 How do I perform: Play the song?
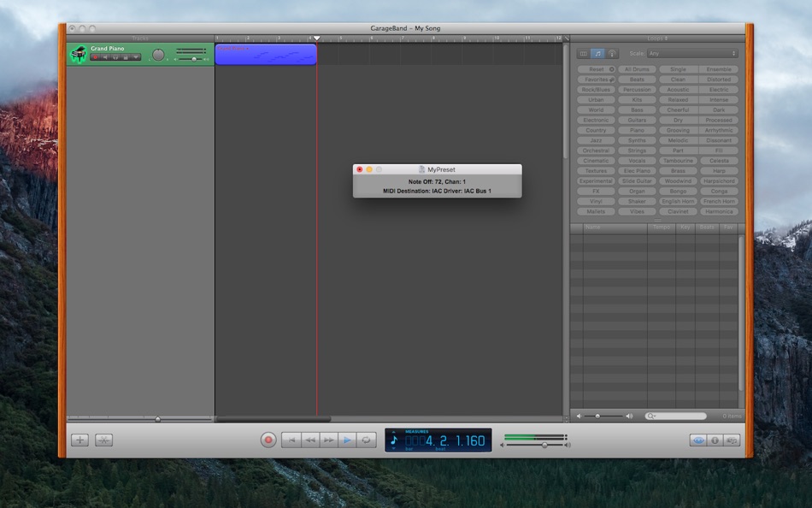tap(347, 440)
